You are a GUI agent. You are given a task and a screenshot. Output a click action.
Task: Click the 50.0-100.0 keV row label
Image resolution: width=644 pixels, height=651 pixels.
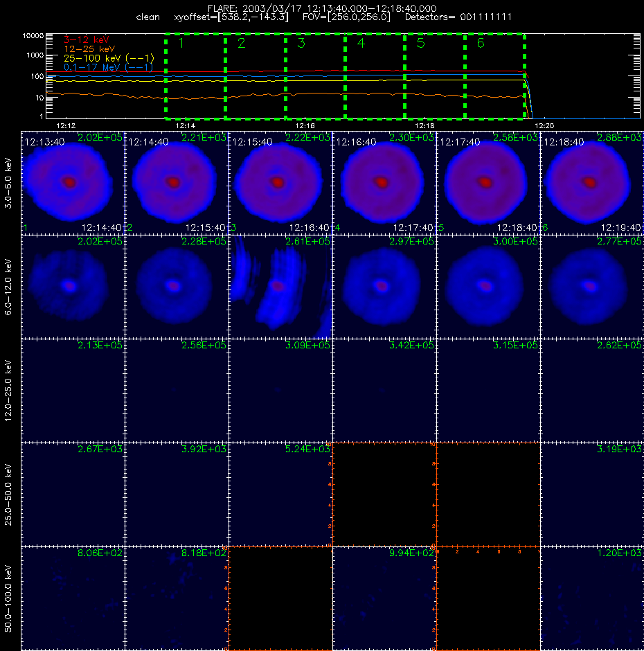[8, 598]
